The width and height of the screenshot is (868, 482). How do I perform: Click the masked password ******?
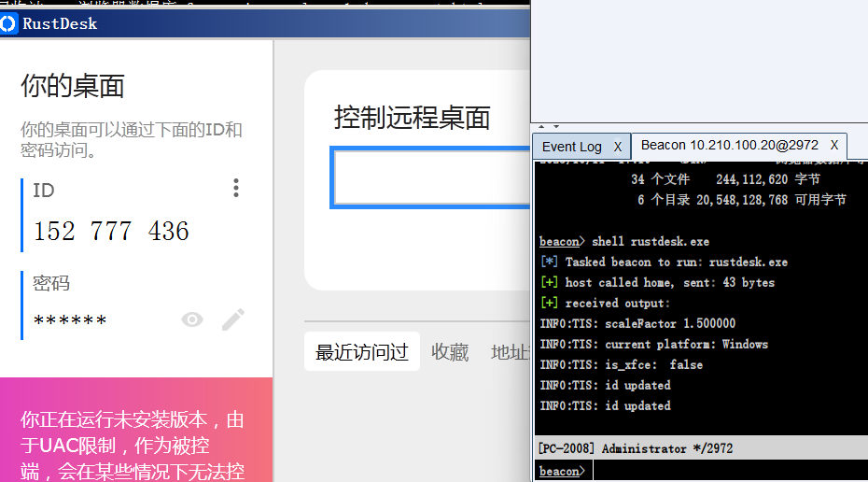pyautogui.click(x=70, y=320)
